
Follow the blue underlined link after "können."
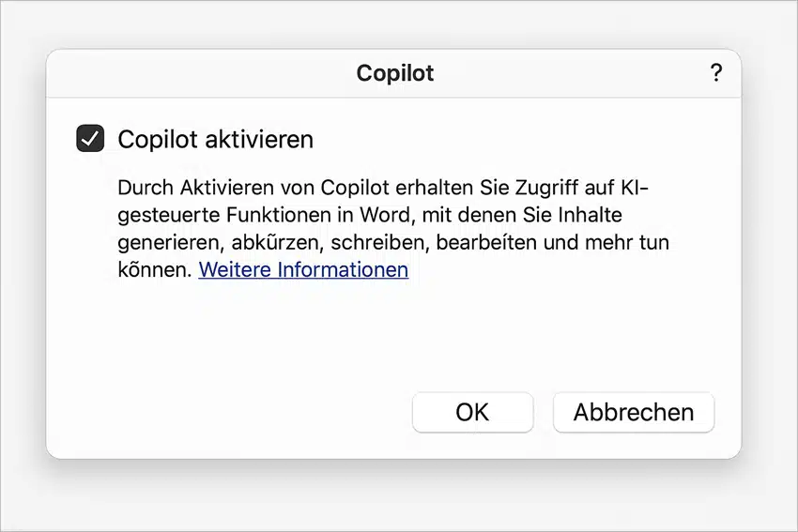pyautogui.click(x=303, y=269)
